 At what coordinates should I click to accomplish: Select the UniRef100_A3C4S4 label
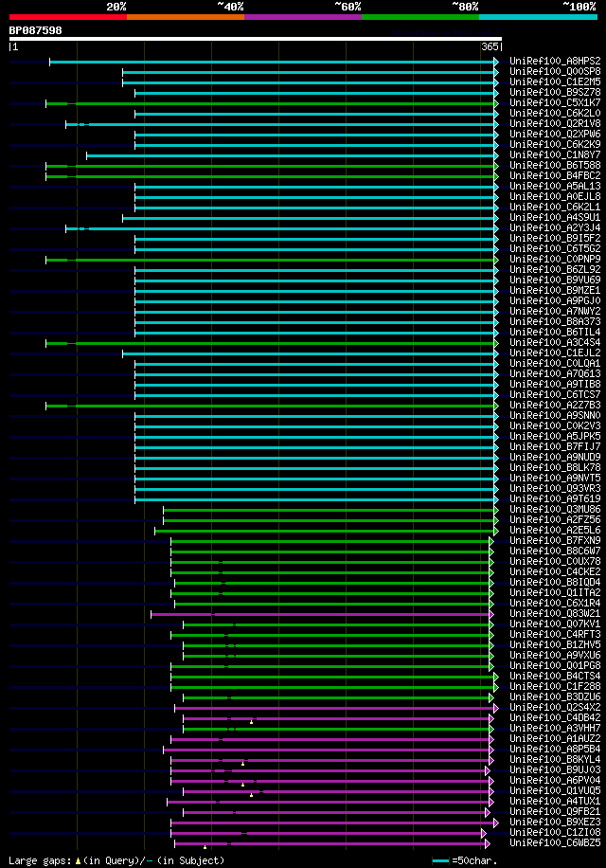(x=555, y=343)
